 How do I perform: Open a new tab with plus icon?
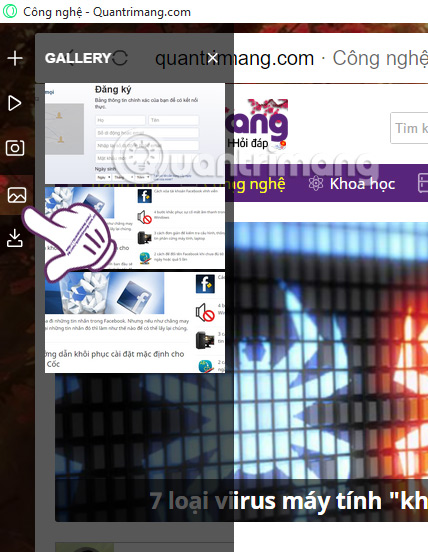pos(15,58)
